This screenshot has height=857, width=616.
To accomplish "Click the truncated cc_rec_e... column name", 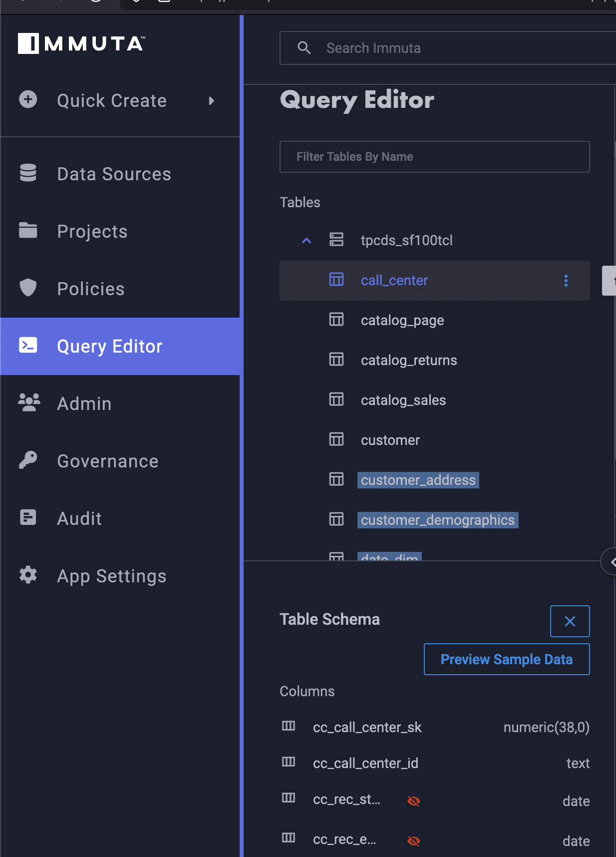I will [x=344, y=839].
